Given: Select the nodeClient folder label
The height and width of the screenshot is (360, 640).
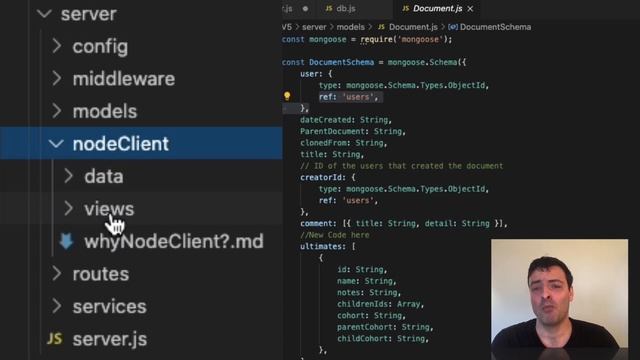Looking at the screenshot, I should (x=120, y=144).
